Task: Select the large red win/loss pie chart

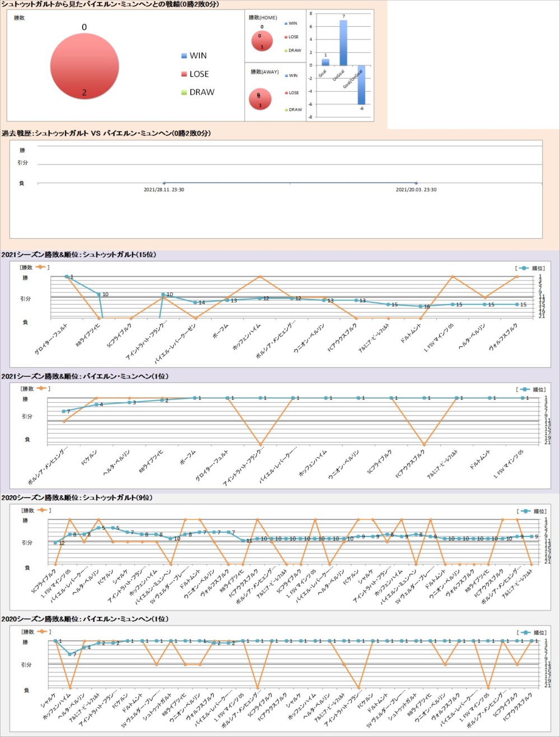Action: pyautogui.click(x=85, y=66)
